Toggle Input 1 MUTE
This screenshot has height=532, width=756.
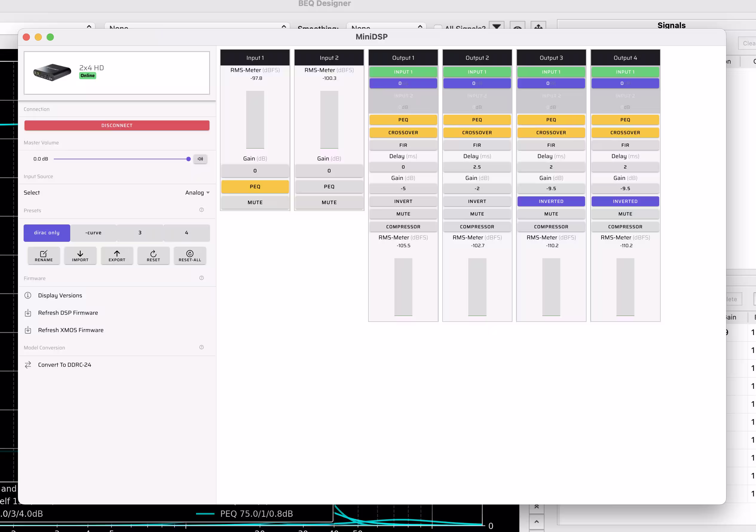[x=255, y=203]
